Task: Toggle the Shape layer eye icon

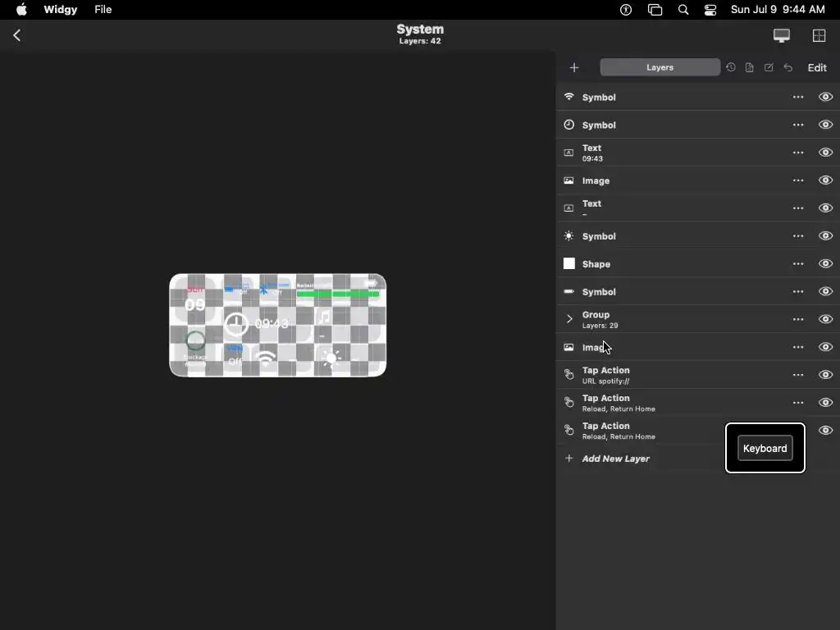Action: tap(825, 264)
